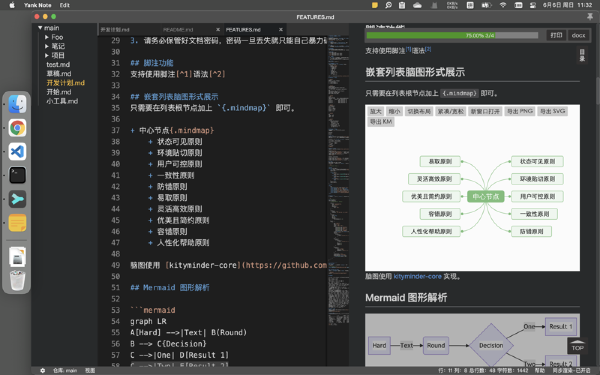Click the cloud icon in the menu bar
Viewport: 600px width, 375px height.
417,5
